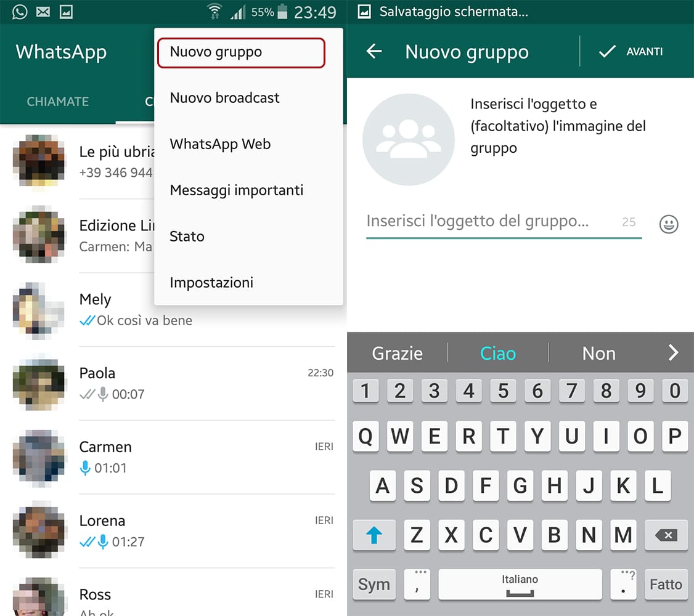
Task: Tap the Wi-Fi signal status icon
Action: point(214,12)
